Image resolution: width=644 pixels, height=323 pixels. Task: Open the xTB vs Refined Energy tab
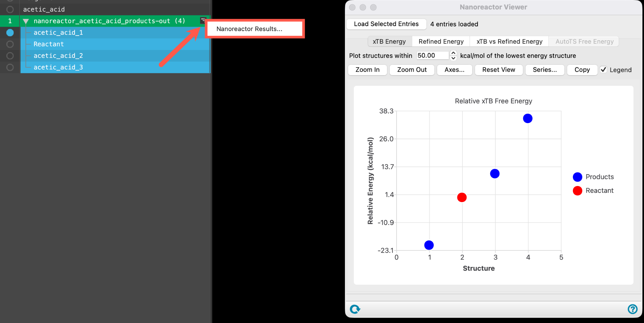click(509, 41)
